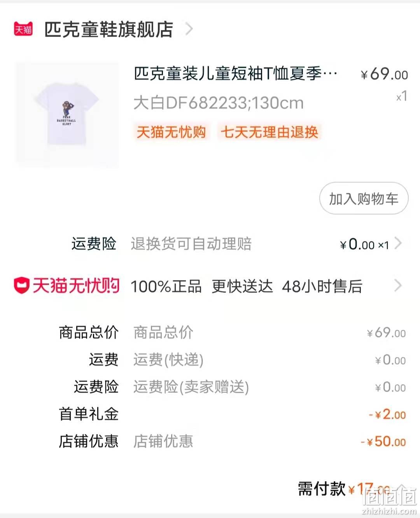The image size is (420, 518).
Task: Expand the 运费险 row chevron
Action: click(x=398, y=243)
